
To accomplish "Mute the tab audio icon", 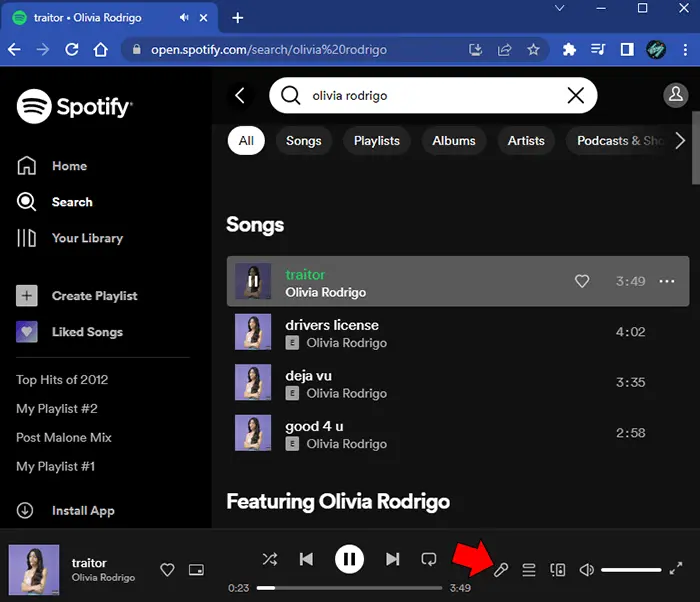I will (183, 17).
